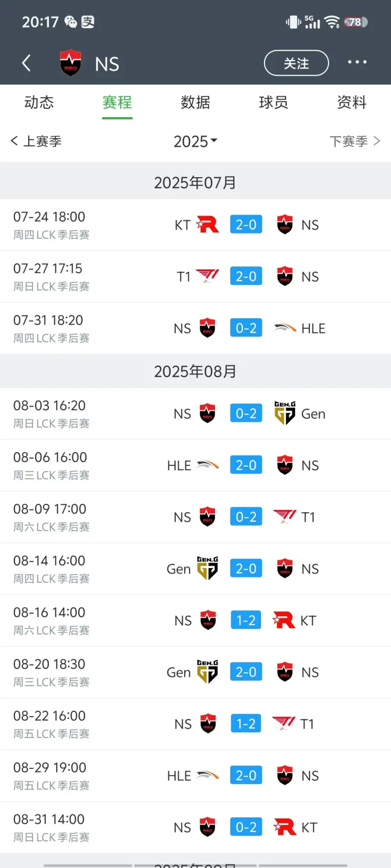Tap Gen.G logo in 08-03 match
391x868 pixels.
pyautogui.click(x=285, y=413)
